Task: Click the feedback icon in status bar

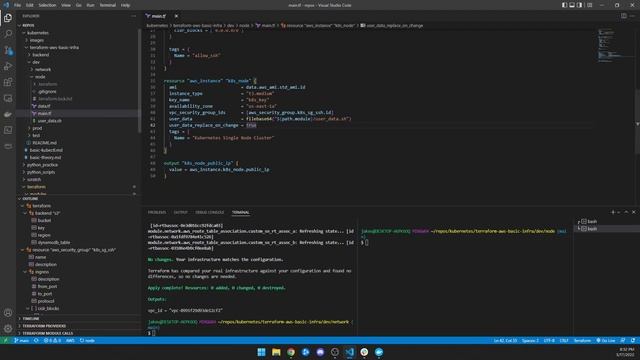Action: (x=623, y=340)
